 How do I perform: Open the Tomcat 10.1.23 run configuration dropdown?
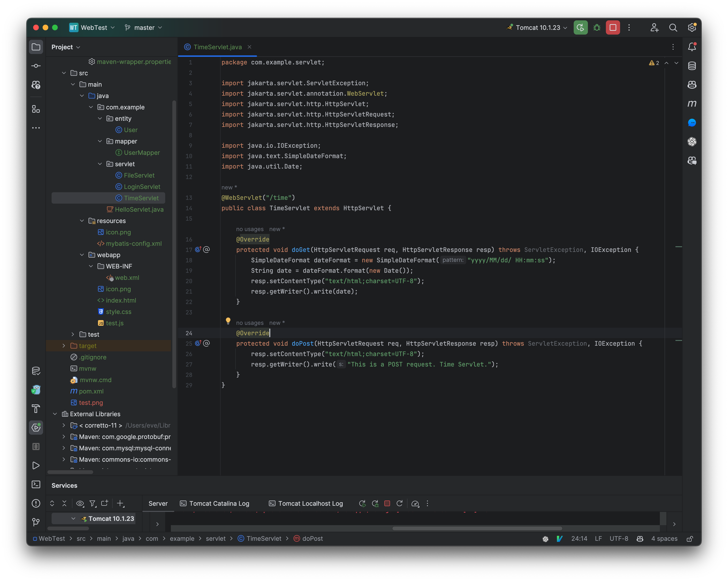(x=537, y=27)
